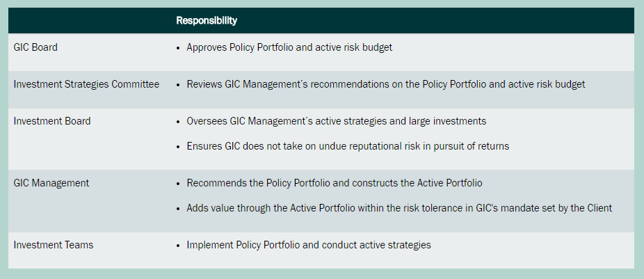Screen dimensions: 644x279
Task: Select 'Implement Policy Portfolio and conduct active strategies'
Action: (309, 245)
